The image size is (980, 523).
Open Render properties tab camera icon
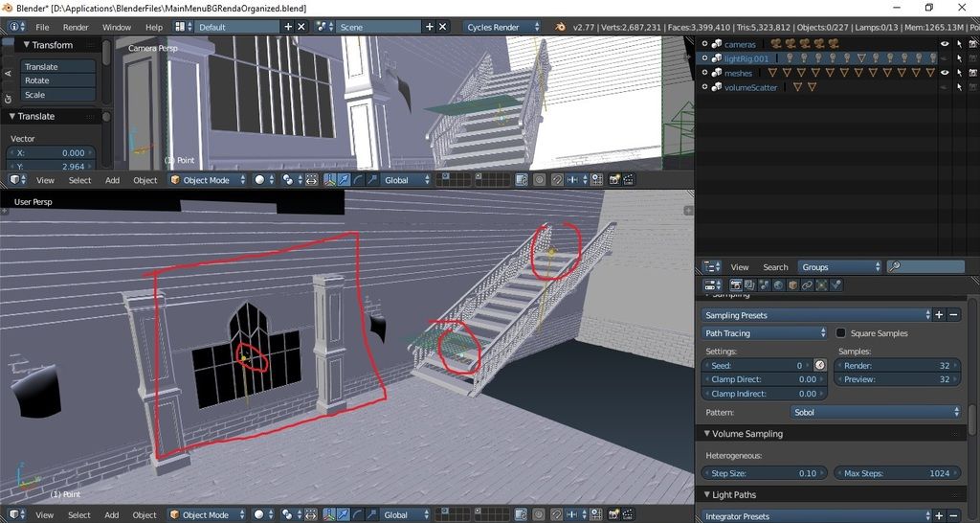[736, 284]
